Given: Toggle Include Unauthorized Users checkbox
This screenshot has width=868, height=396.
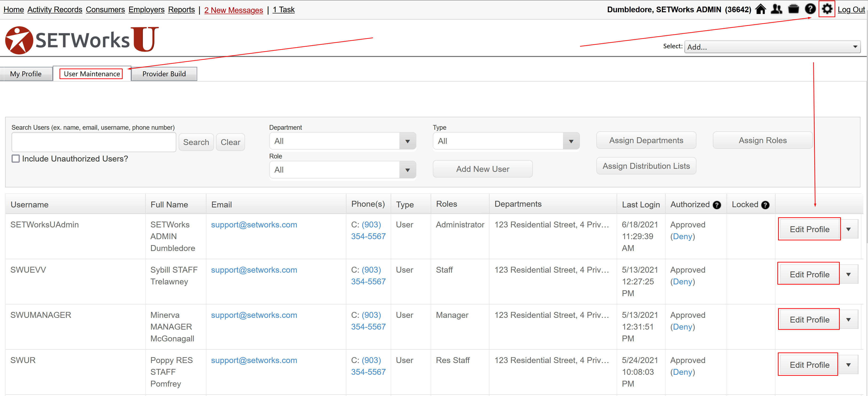Looking at the screenshot, I should 16,158.
